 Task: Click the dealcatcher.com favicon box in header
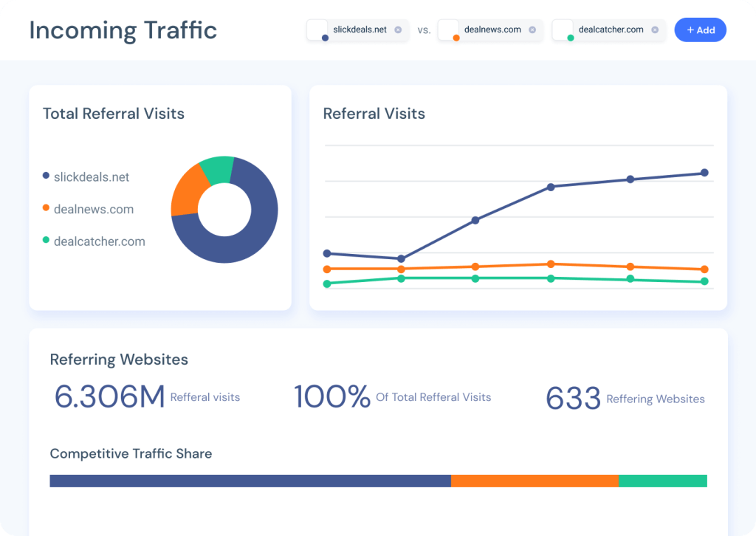point(563,30)
